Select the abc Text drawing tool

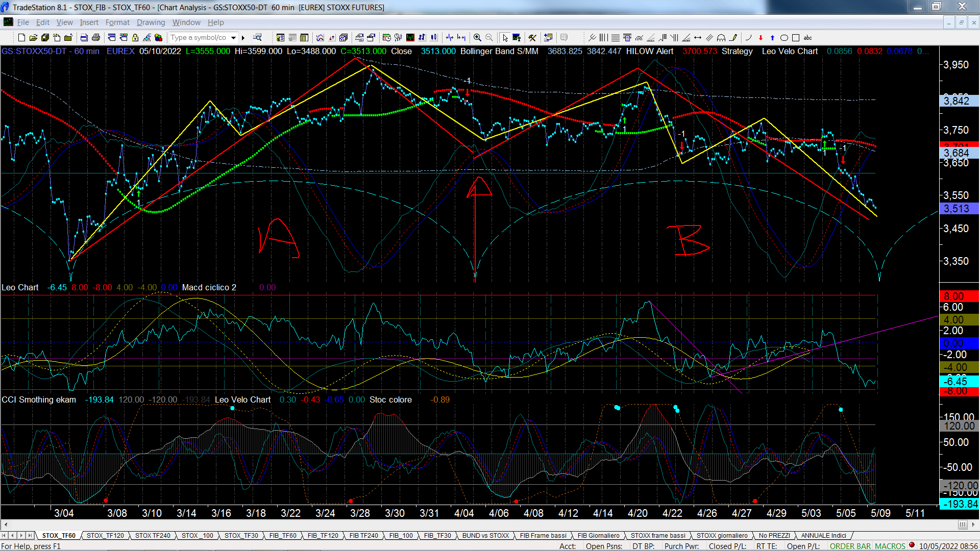click(x=807, y=37)
